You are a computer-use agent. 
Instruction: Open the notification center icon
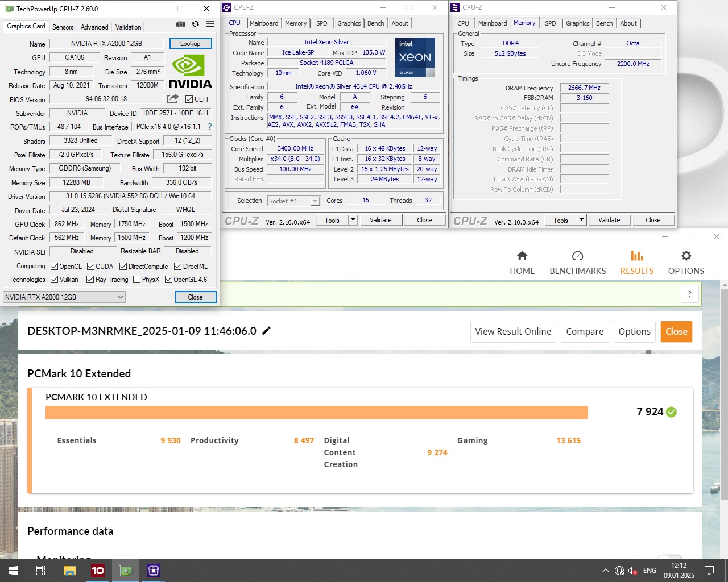tap(709, 571)
